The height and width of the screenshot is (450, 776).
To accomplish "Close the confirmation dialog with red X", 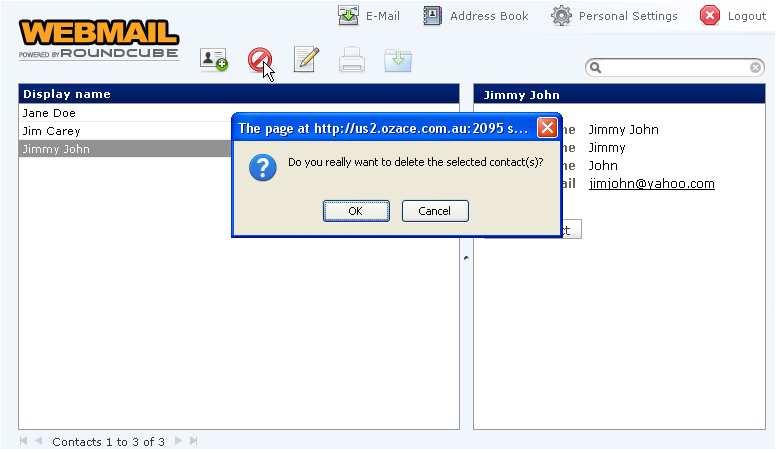I will point(547,128).
